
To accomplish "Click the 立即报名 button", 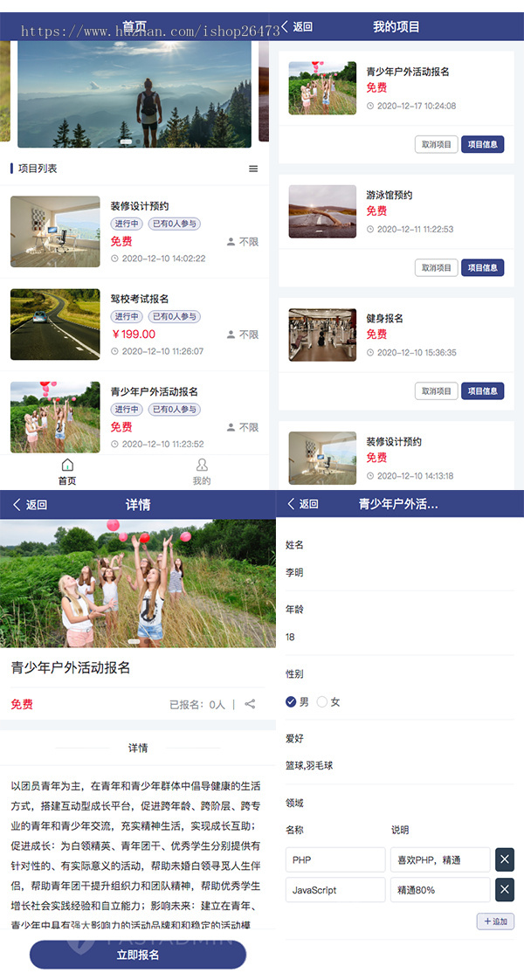I will 138,955.
